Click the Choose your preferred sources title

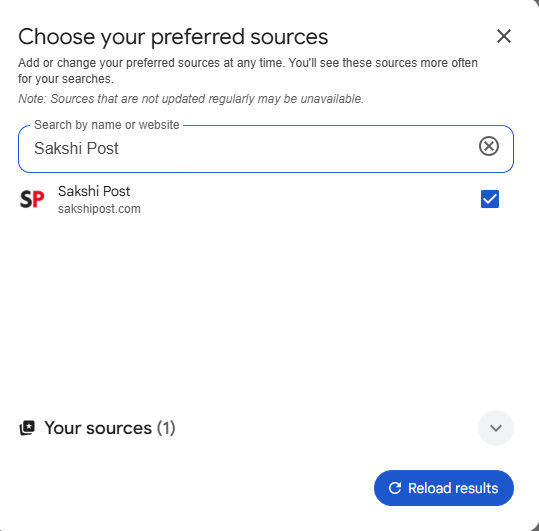pos(173,37)
